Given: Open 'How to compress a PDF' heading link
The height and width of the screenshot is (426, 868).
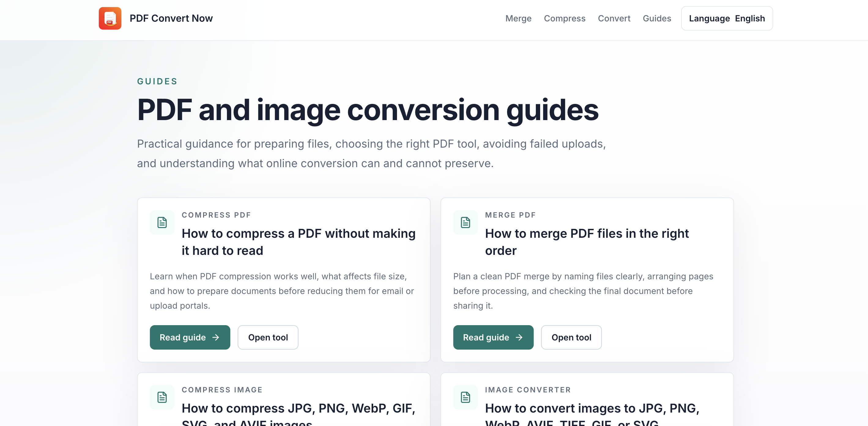Looking at the screenshot, I should 299,242.
